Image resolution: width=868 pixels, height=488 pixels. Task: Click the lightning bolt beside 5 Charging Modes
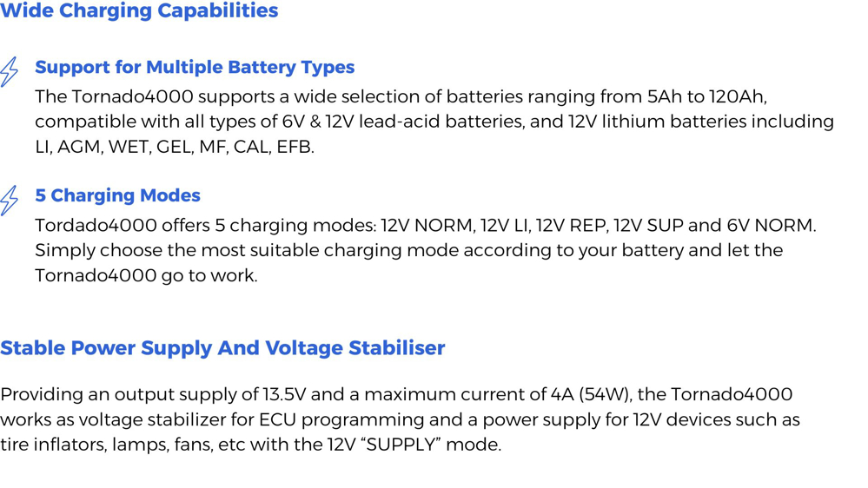click(x=9, y=201)
